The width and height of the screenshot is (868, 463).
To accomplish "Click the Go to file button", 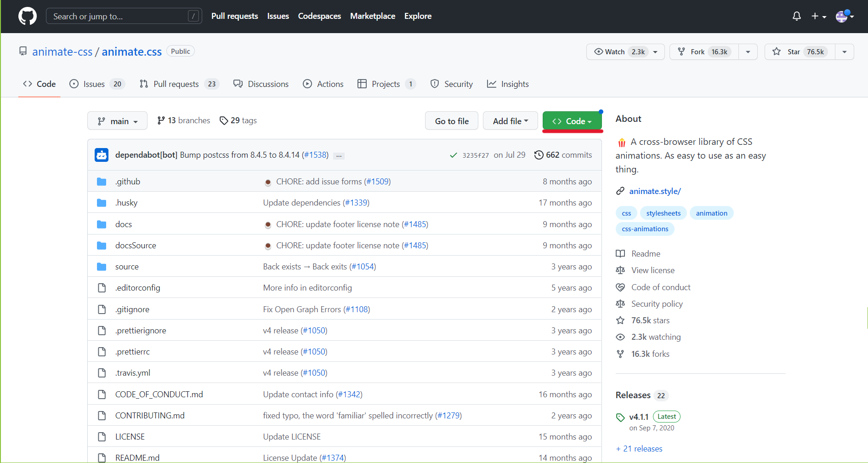I will tap(452, 121).
